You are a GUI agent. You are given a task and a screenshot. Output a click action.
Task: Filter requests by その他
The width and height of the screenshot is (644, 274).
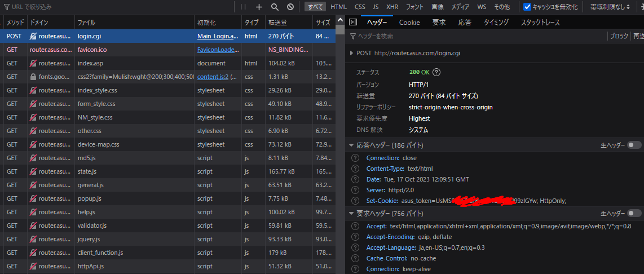pyautogui.click(x=501, y=7)
